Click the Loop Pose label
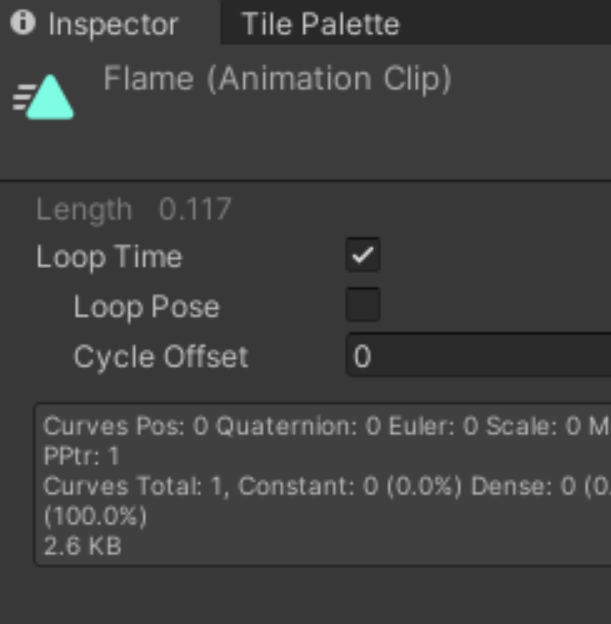 click(x=146, y=307)
